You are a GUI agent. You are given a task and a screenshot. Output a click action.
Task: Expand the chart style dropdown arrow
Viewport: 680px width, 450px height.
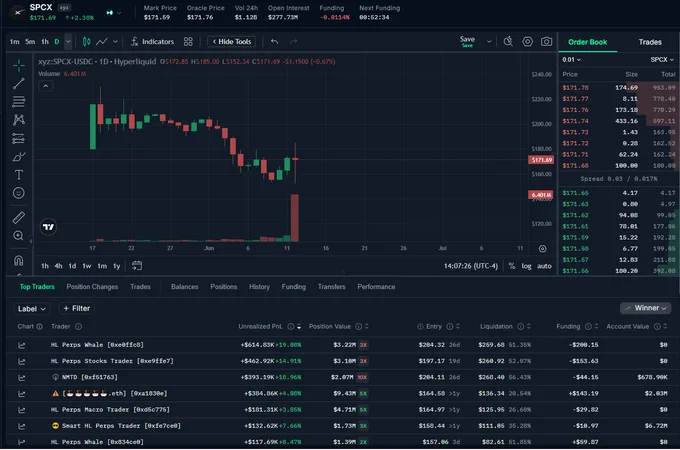pos(115,42)
